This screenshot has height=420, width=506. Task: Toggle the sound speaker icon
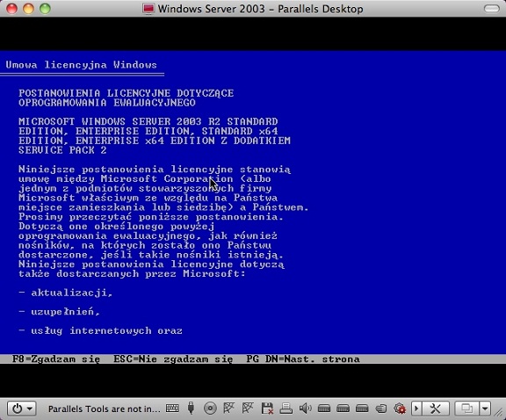(305, 409)
